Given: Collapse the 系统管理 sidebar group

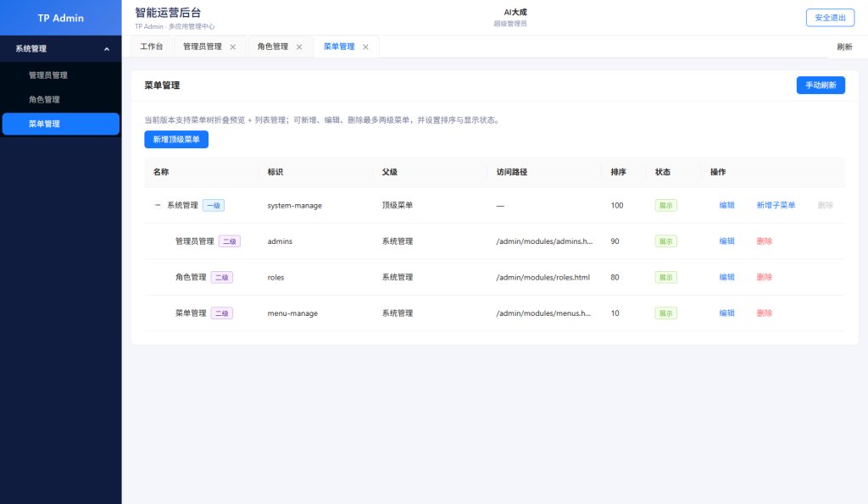Looking at the screenshot, I should click(107, 49).
